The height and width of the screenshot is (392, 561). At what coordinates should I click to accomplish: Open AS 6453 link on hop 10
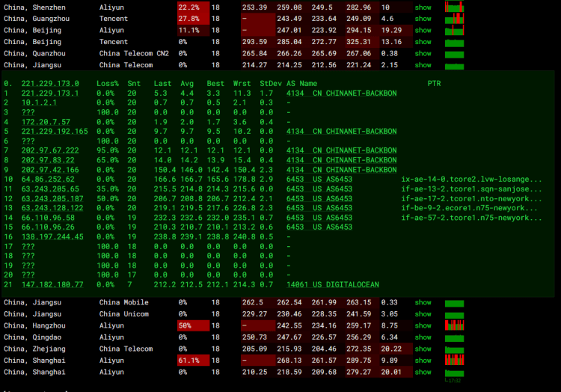(x=319, y=180)
